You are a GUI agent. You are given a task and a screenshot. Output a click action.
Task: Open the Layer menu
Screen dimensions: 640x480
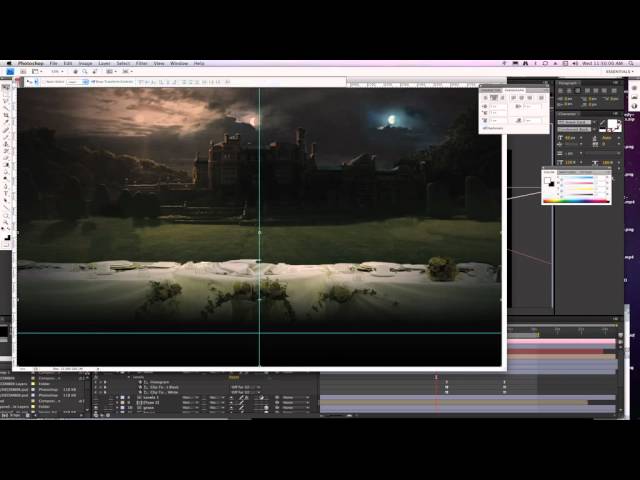104,64
